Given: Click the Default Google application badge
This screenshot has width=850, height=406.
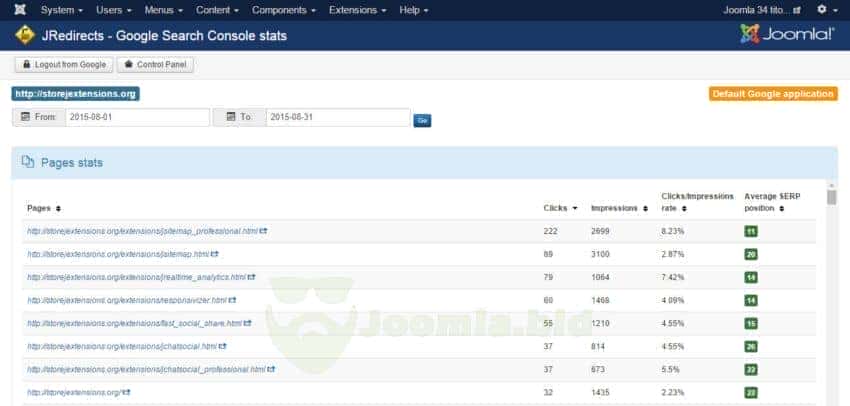Looking at the screenshot, I should [x=773, y=94].
